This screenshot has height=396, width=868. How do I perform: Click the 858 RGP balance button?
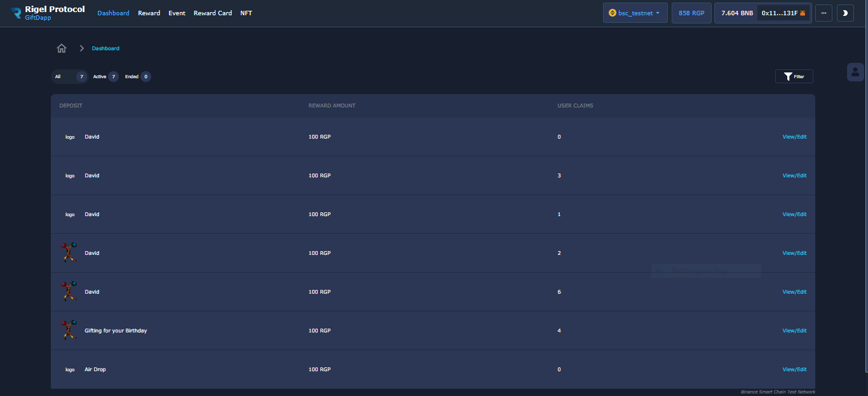691,13
